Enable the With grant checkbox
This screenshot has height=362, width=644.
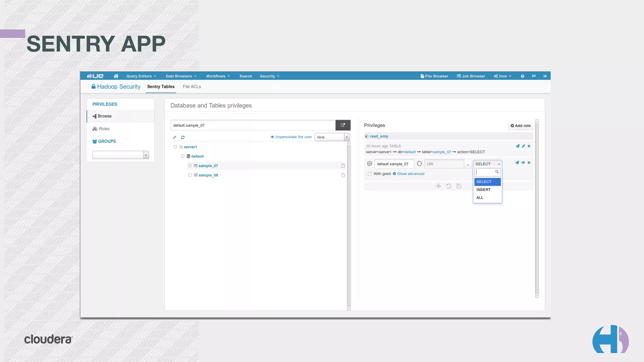[x=370, y=174]
